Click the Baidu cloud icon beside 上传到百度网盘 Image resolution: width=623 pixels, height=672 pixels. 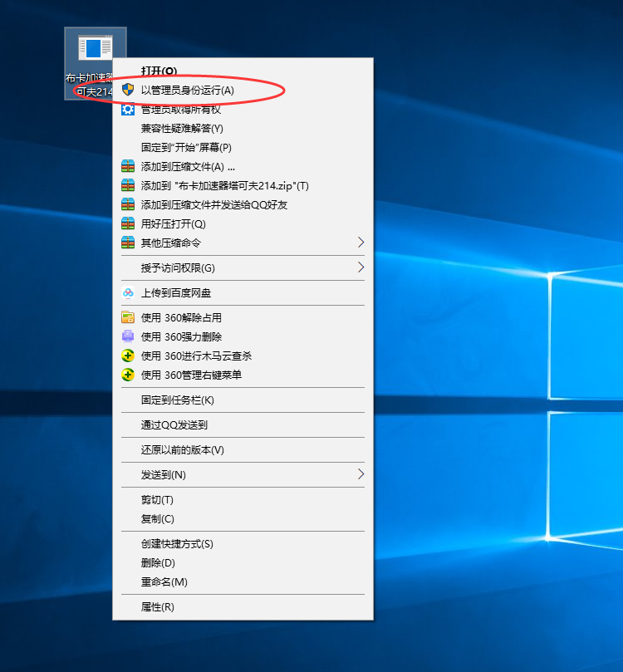pyautogui.click(x=128, y=292)
